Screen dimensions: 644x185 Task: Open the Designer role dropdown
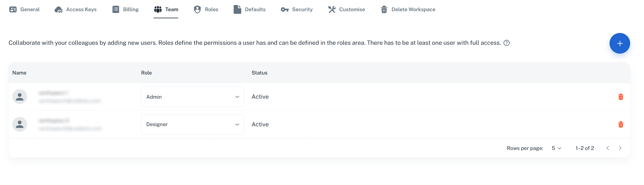click(x=192, y=125)
